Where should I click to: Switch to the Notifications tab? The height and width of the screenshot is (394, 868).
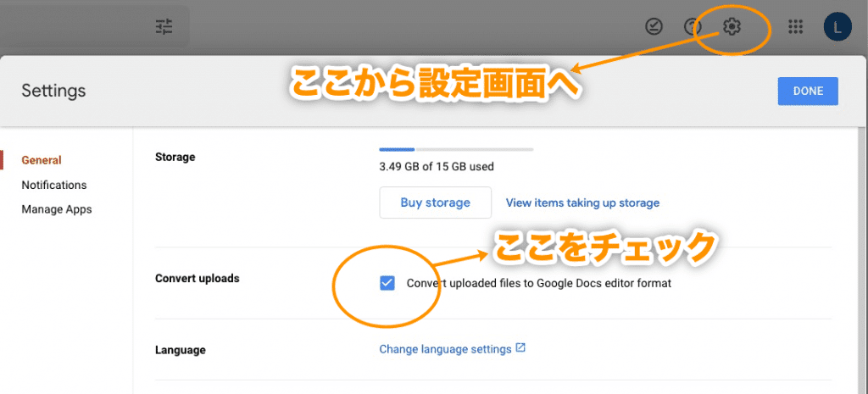click(x=54, y=185)
